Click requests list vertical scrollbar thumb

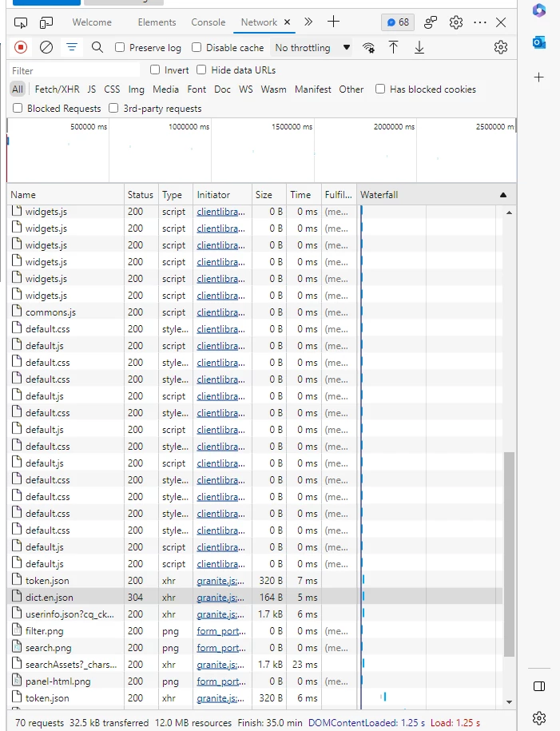(x=509, y=554)
